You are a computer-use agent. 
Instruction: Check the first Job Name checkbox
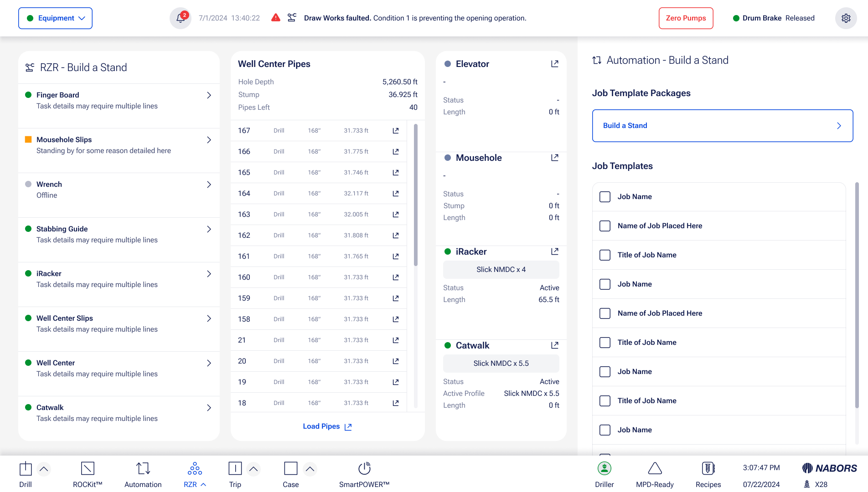(x=605, y=197)
